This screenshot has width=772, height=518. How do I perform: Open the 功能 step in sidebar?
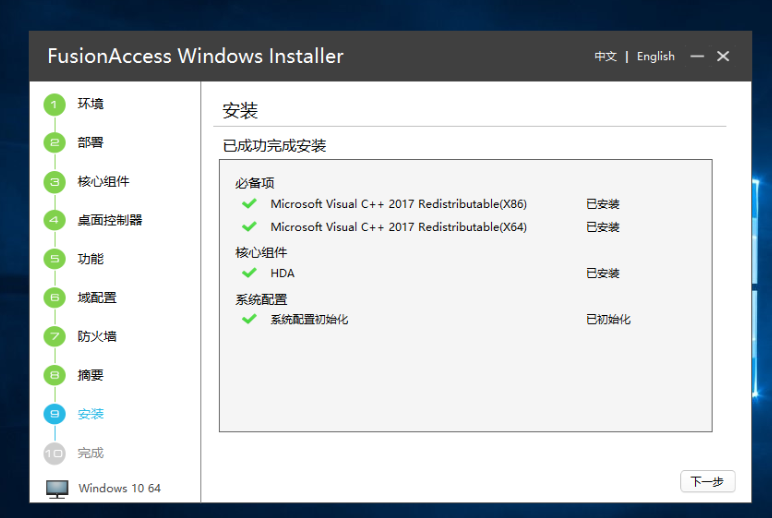90,259
